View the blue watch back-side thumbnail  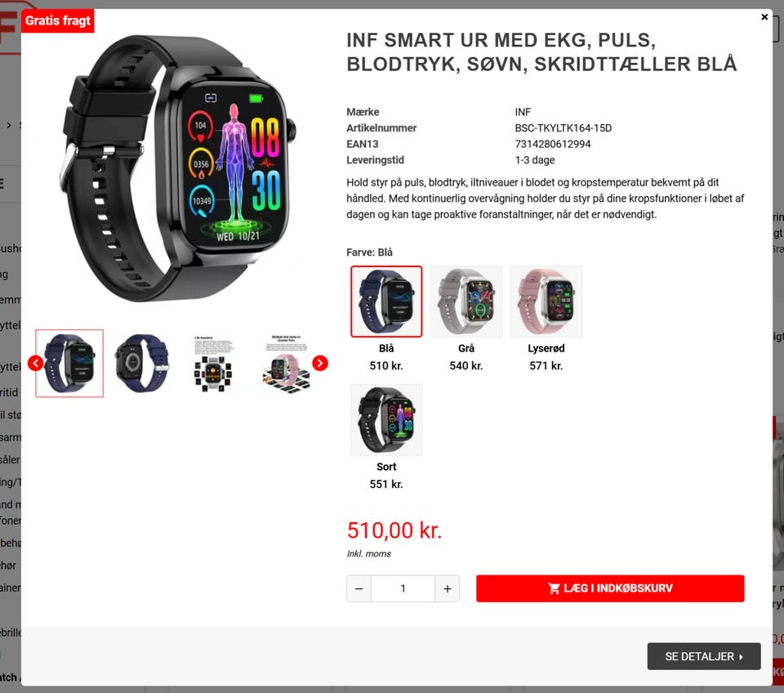[x=142, y=364]
